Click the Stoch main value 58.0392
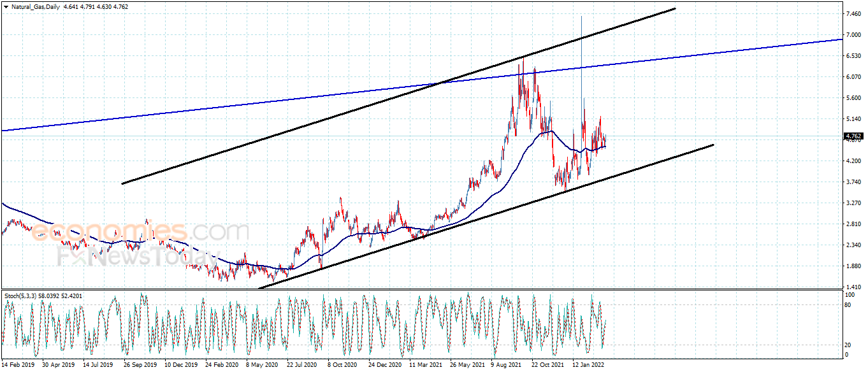Screen dimensions: 868x372 [48, 296]
